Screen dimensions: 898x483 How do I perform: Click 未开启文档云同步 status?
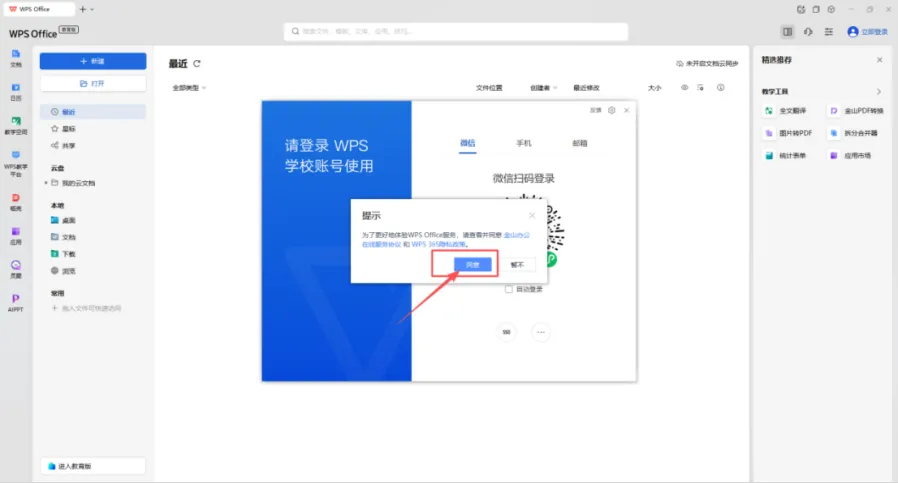tap(707, 64)
